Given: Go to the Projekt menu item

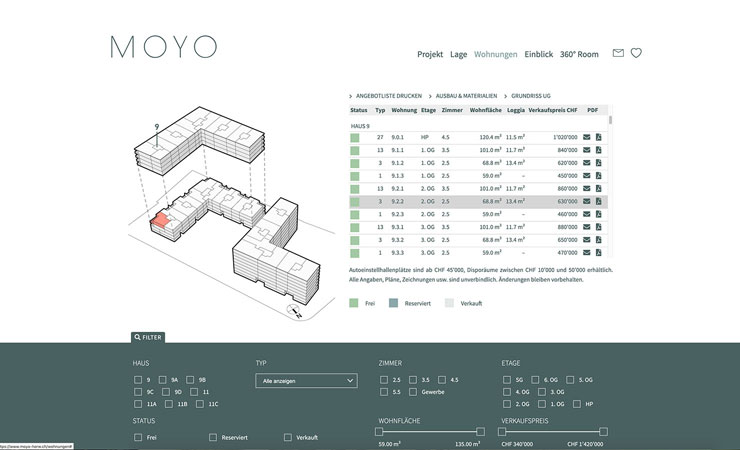Looking at the screenshot, I should click(x=430, y=54).
